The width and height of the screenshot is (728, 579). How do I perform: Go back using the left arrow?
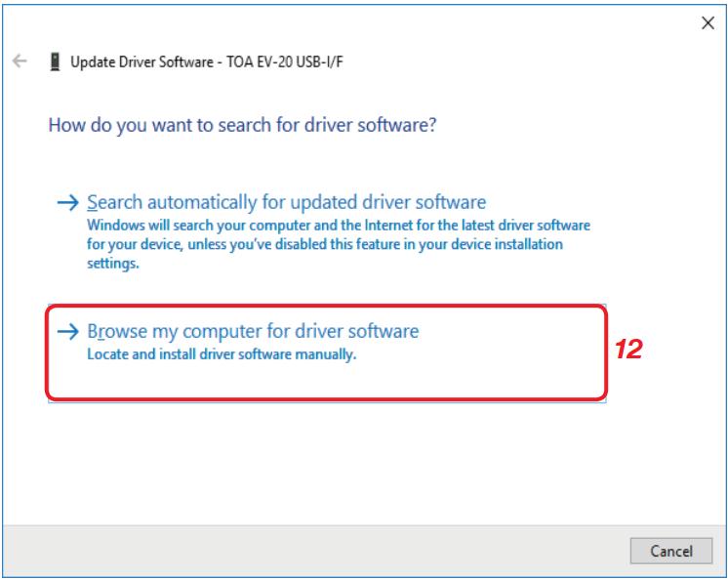tap(20, 61)
